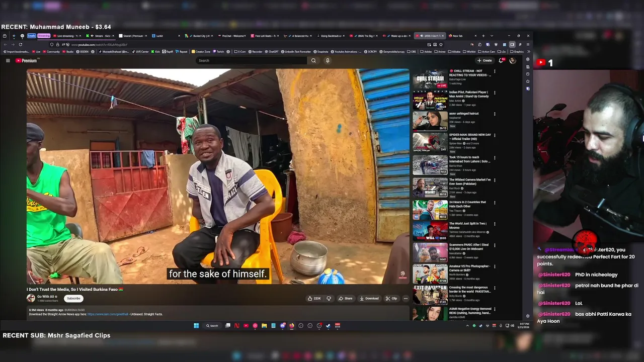644x362 pixels.
Task: Open the Twitch bookmark
Action: [x=218, y=51]
